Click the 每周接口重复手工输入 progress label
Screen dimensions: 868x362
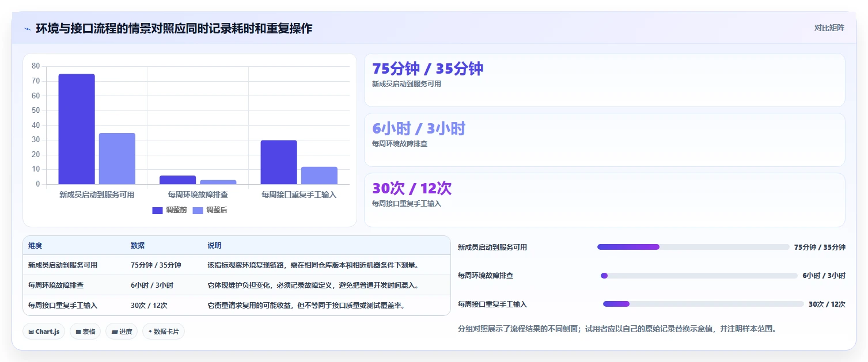pyautogui.click(x=492, y=304)
